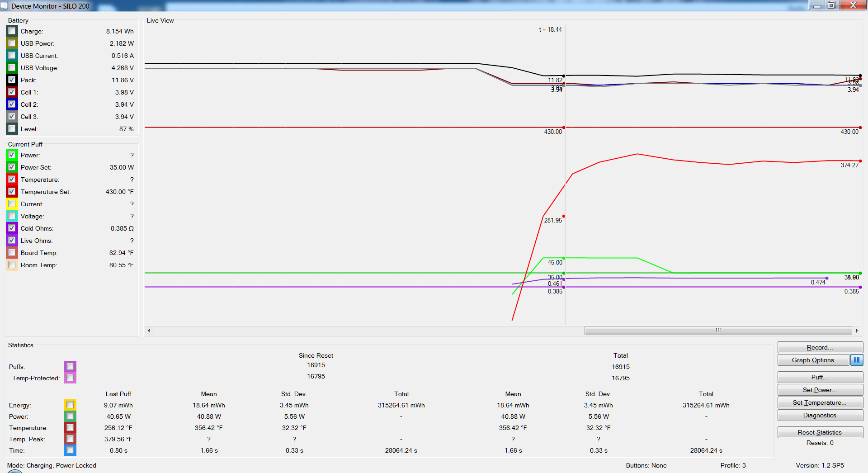
Task: Pause the live graph with the pause icon
Action: pos(856,360)
